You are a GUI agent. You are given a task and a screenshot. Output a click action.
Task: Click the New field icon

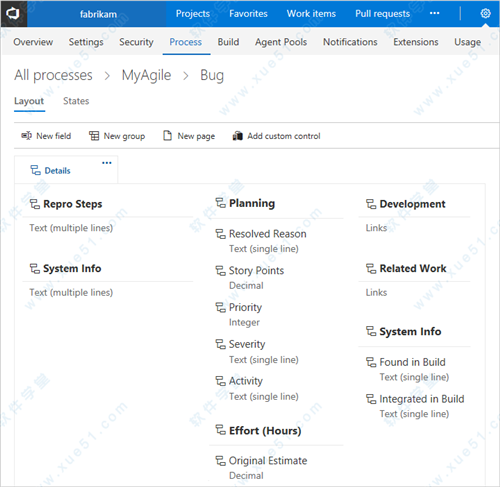[27, 136]
